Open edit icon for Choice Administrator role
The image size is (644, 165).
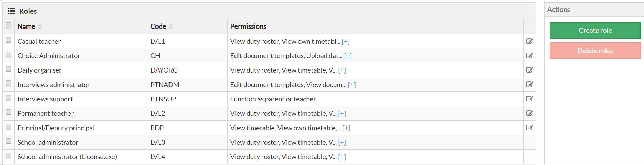point(529,56)
